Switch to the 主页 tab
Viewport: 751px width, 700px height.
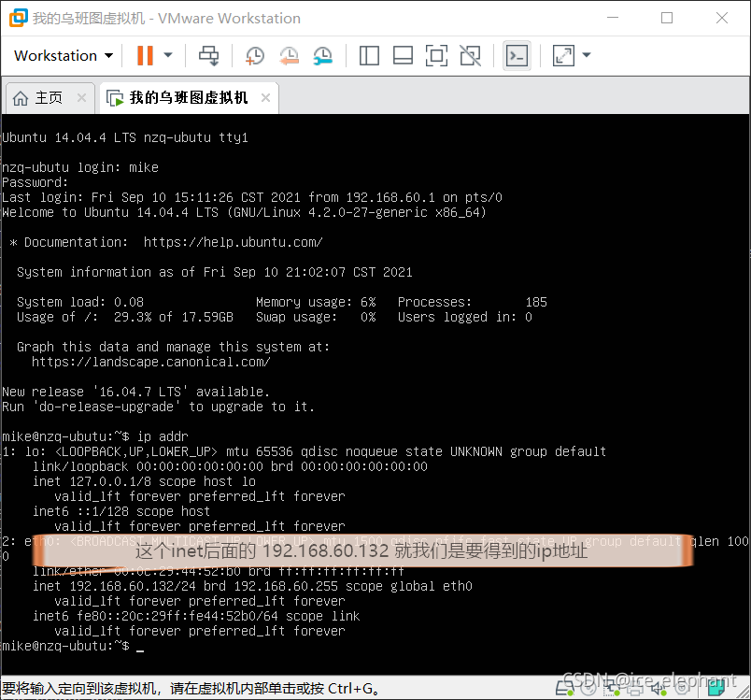click(x=49, y=98)
